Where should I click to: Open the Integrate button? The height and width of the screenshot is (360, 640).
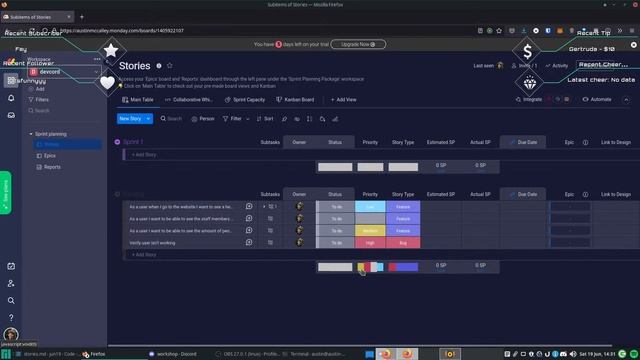click(x=529, y=100)
